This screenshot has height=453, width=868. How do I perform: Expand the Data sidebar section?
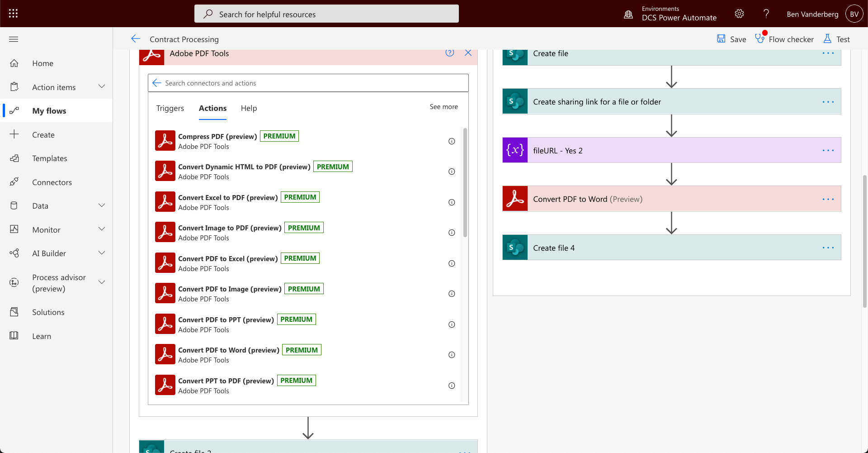click(x=103, y=205)
